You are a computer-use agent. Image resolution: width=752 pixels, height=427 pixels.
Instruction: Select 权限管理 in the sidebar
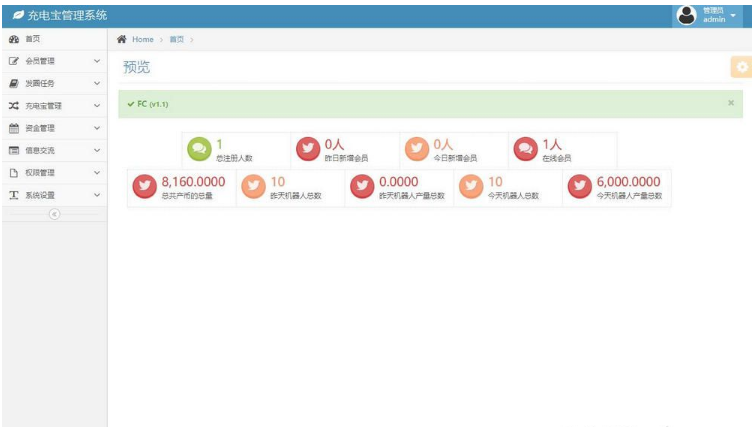click(x=40, y=172)
